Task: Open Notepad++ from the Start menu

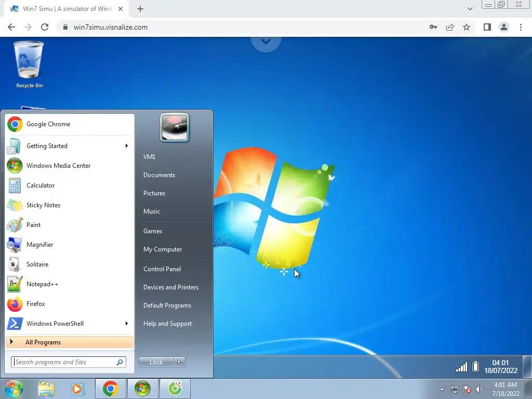Action: point(70,284)
